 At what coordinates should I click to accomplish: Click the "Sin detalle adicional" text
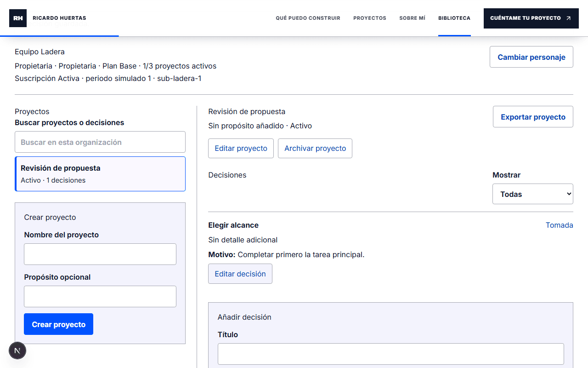(243, 240)
